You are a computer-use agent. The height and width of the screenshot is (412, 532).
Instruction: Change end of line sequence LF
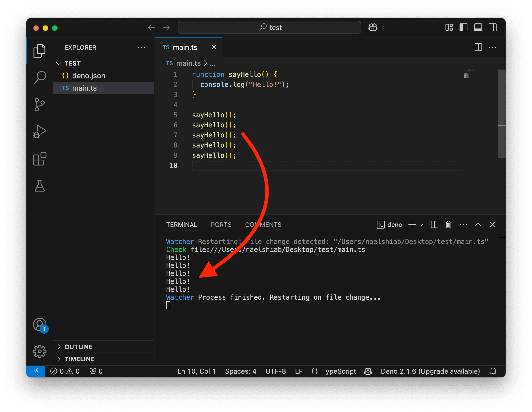[299, 371]
